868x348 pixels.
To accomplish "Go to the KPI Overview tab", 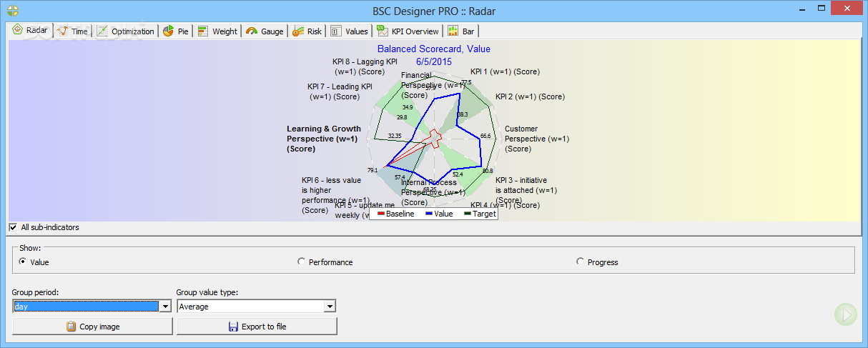I will point(408,31).
